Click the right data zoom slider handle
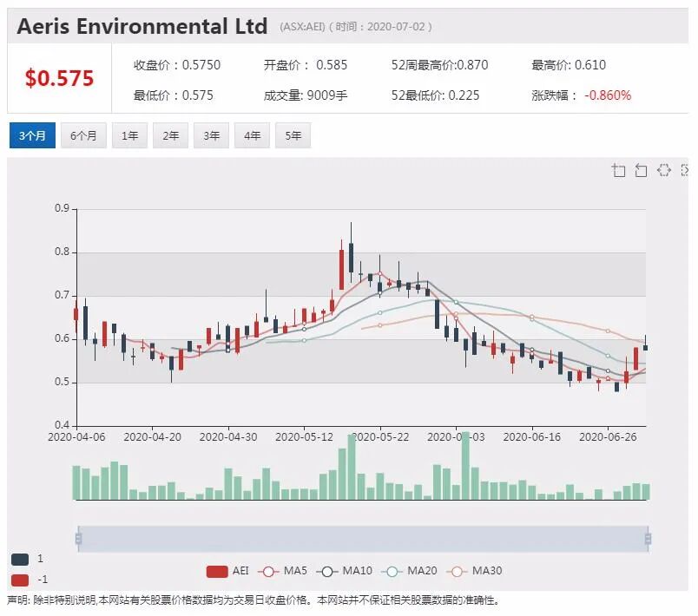This screenshot has width=698, height=616. tap(649, 539)
